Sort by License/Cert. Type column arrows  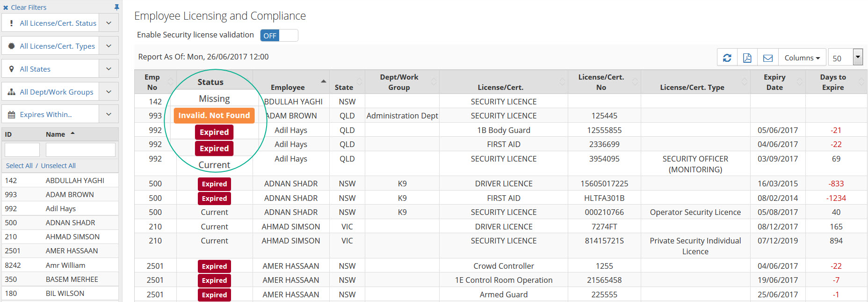click(x=745, y=82)
